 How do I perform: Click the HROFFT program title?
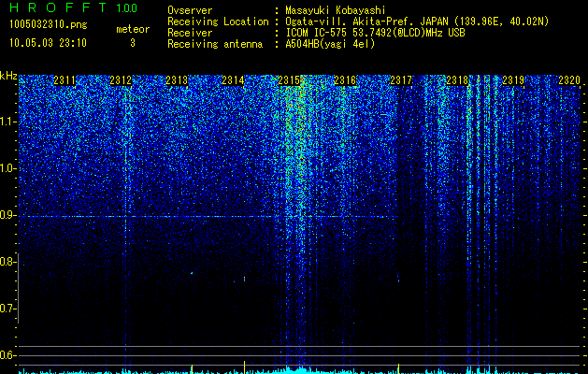click(x=58, y=7)
